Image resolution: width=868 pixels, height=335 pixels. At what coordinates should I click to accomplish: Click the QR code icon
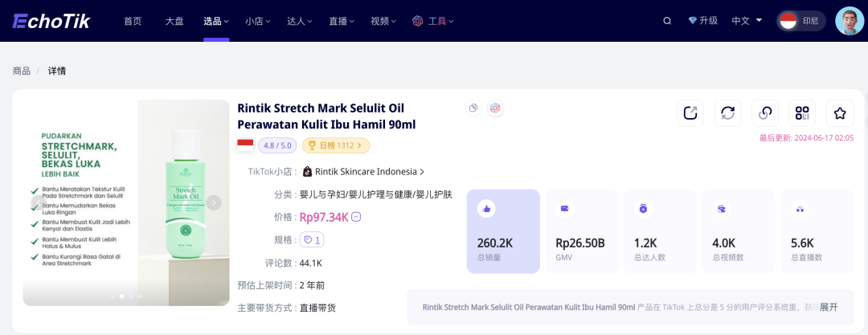click(x=801, y=113)
